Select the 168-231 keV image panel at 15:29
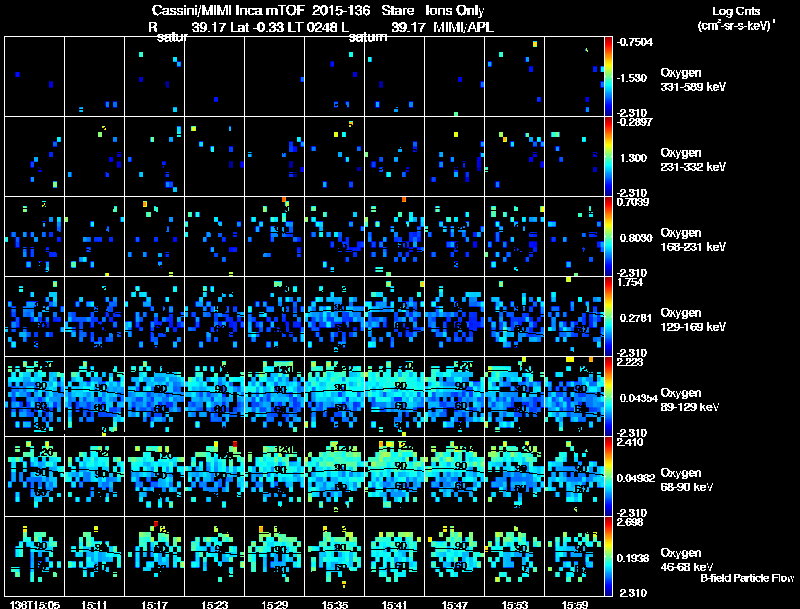 click(274, 237)
